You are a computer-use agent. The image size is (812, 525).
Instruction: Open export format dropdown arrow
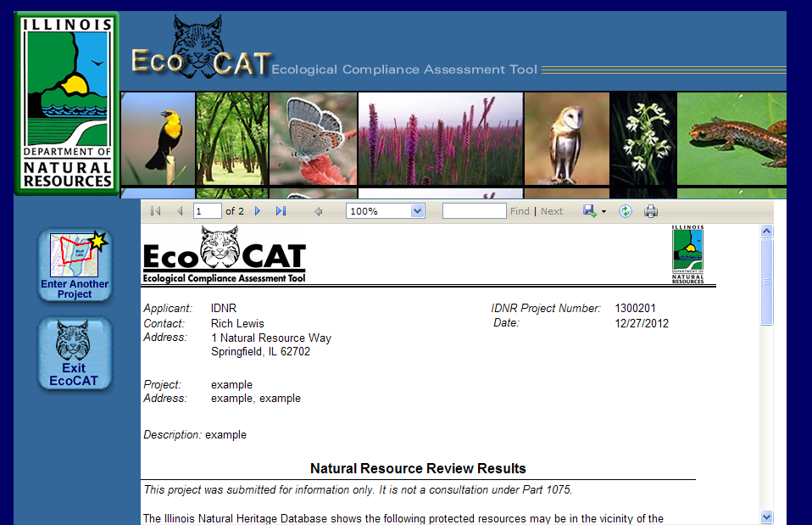[x=603, y=211]
